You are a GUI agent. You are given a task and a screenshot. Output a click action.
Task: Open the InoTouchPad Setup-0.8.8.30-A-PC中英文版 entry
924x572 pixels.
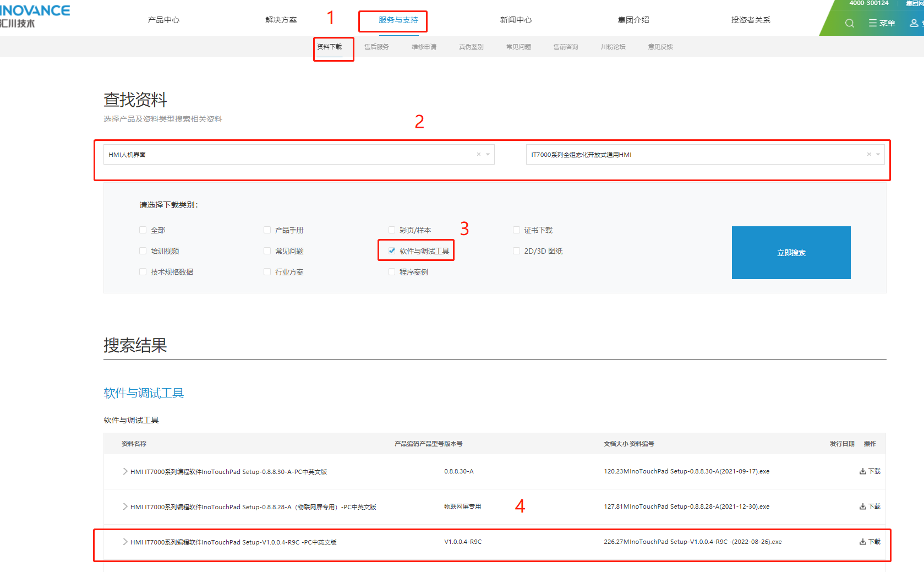point(228,472)
